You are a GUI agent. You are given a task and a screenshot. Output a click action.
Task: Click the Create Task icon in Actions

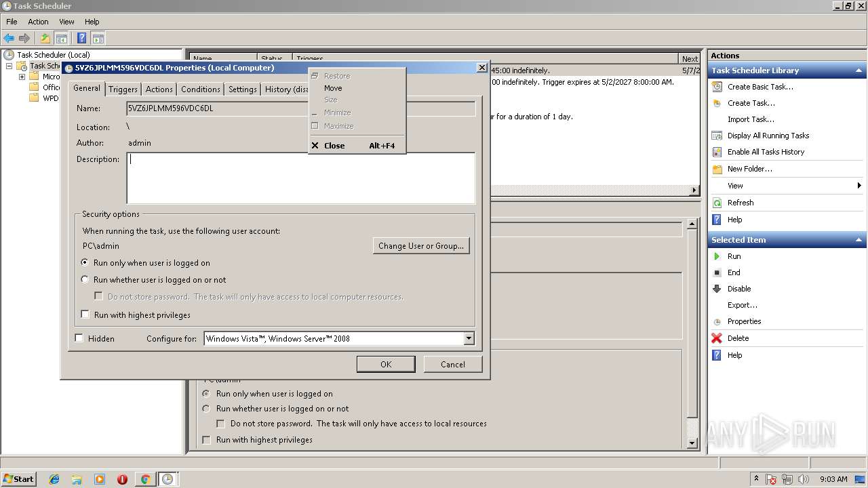point(717,103)
